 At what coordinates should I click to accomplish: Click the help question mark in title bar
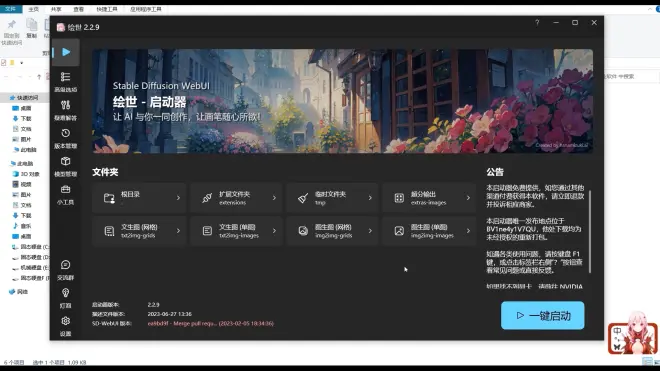(537, 23)
